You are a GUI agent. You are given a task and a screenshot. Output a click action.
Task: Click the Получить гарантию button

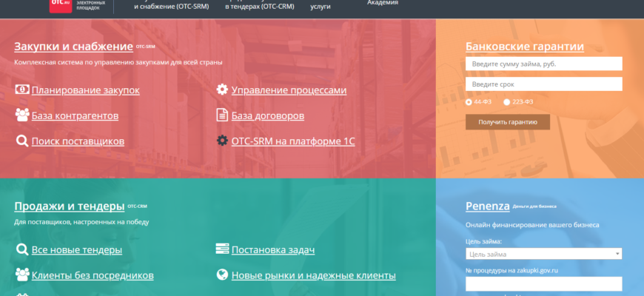[x=508, y=122]
